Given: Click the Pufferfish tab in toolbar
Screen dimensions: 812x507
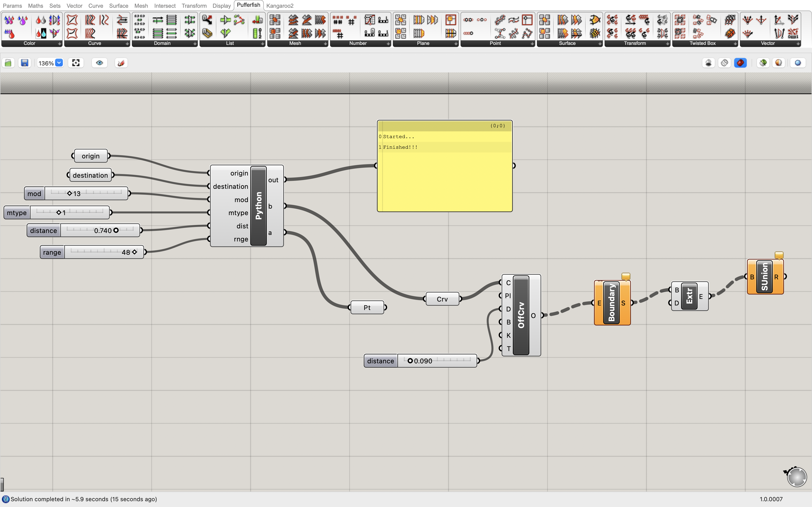Looking at the screenshot, I should [248, 5].
